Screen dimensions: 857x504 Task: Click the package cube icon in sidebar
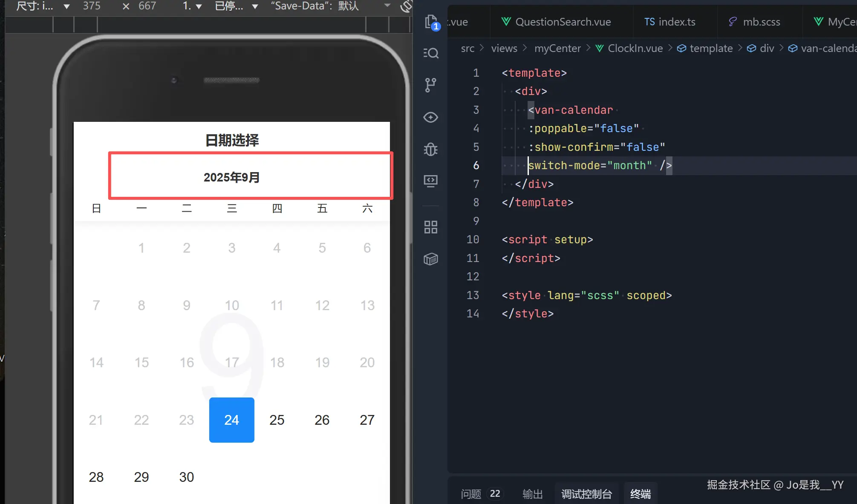point(431,259)
